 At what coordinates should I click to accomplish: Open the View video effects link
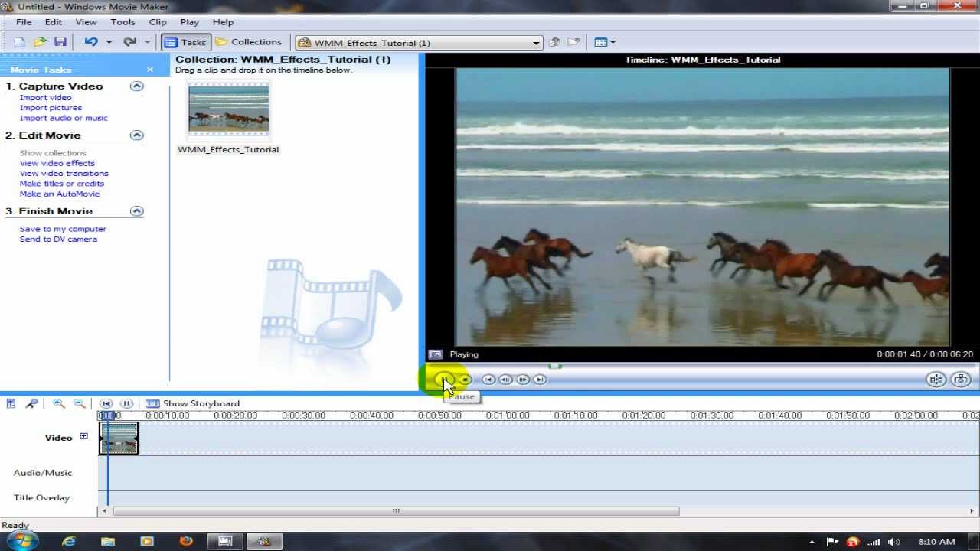pyautogui.click(x=57, y=163)
